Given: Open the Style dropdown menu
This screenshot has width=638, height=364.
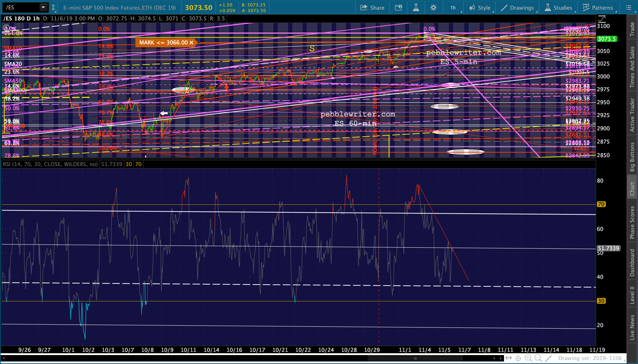Looking at the screenshot, I should (480, 8).
